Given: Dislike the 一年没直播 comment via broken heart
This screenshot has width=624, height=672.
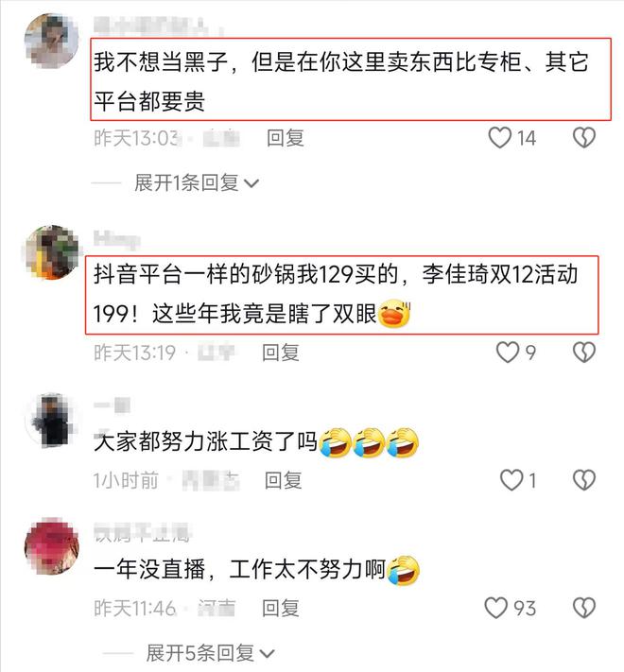Looking at the screenshot, I should (x=584, y=608).
